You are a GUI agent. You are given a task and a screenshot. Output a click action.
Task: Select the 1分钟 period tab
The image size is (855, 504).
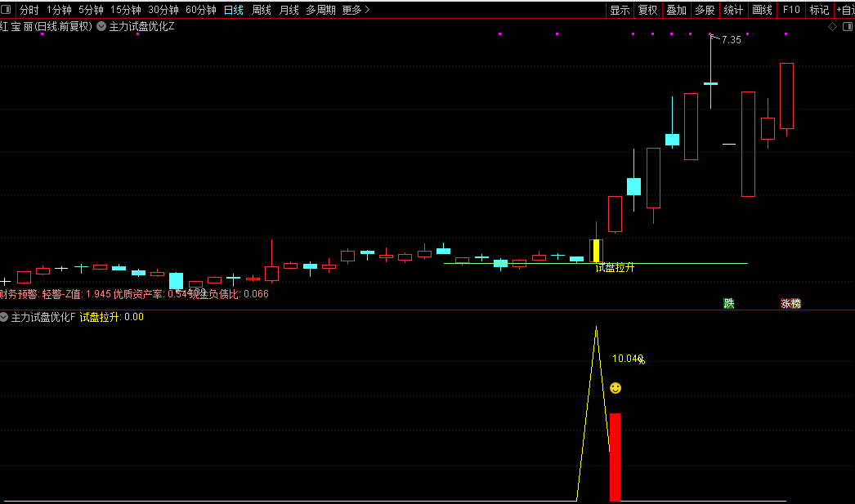pos(59,10)
